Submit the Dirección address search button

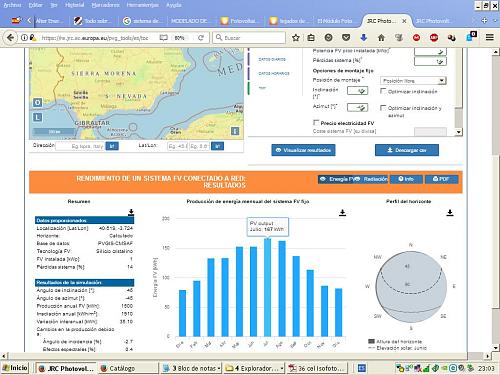pos(112,146)
